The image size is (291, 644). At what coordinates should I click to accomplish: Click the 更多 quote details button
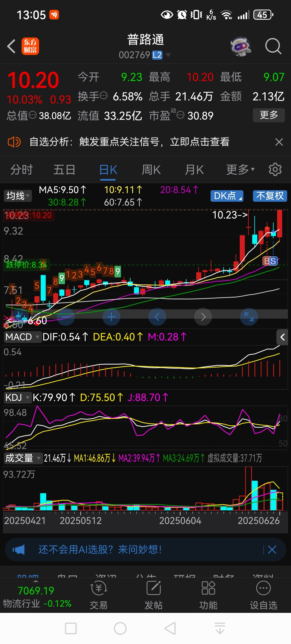pyautogui.click(x=269, y=115)
